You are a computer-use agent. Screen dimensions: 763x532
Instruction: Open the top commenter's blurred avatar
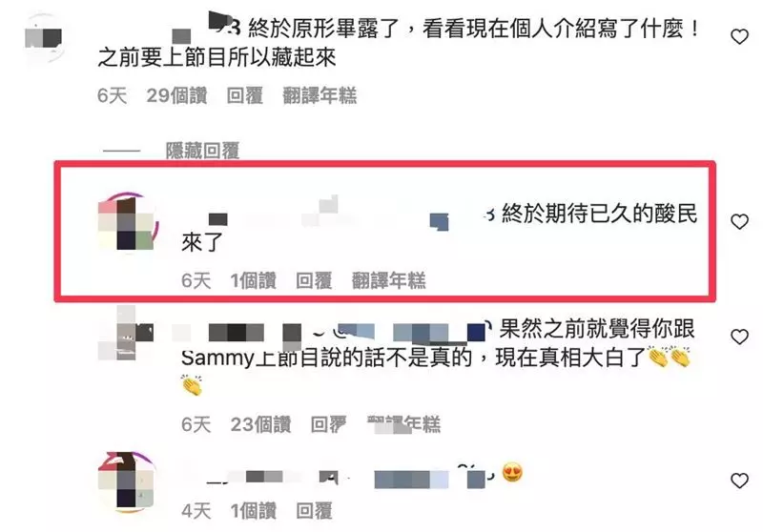pos(44,38)
